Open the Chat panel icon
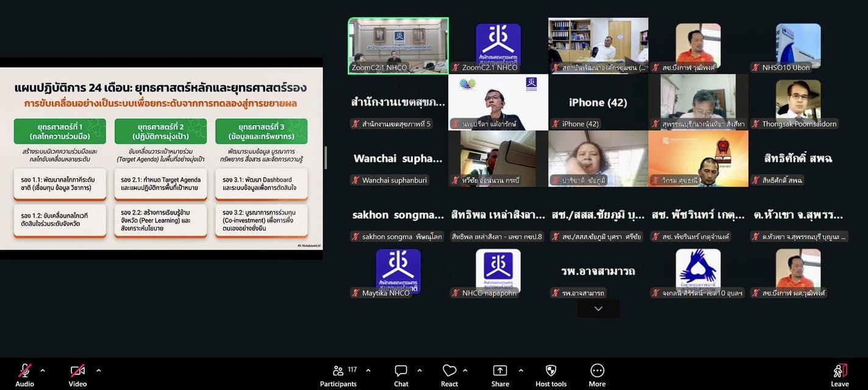Viewport: 868px width, 390px height. (x=401, y=370)
